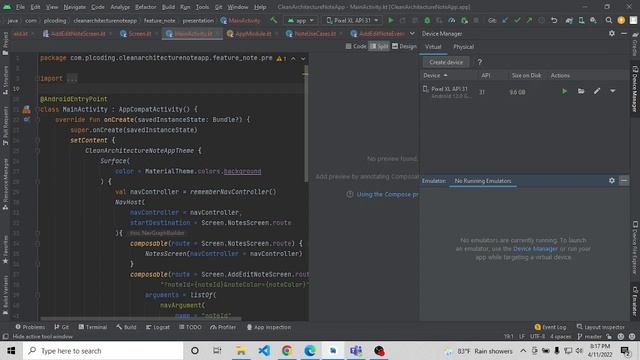Select the Physical devices tab
Screen dimensions: 640x360
pyautogui.click(x=463, y=47)
